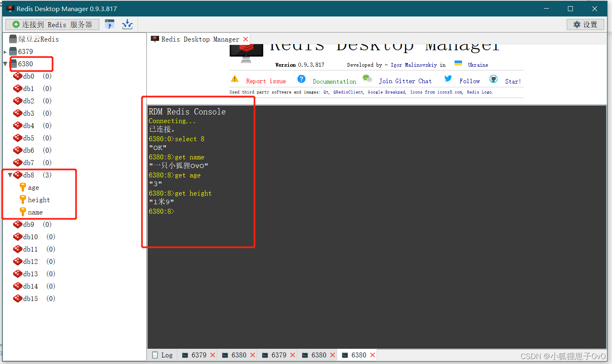Click the Redis Logo link
This screenshot has width=612, height=364.
point(479,92)
